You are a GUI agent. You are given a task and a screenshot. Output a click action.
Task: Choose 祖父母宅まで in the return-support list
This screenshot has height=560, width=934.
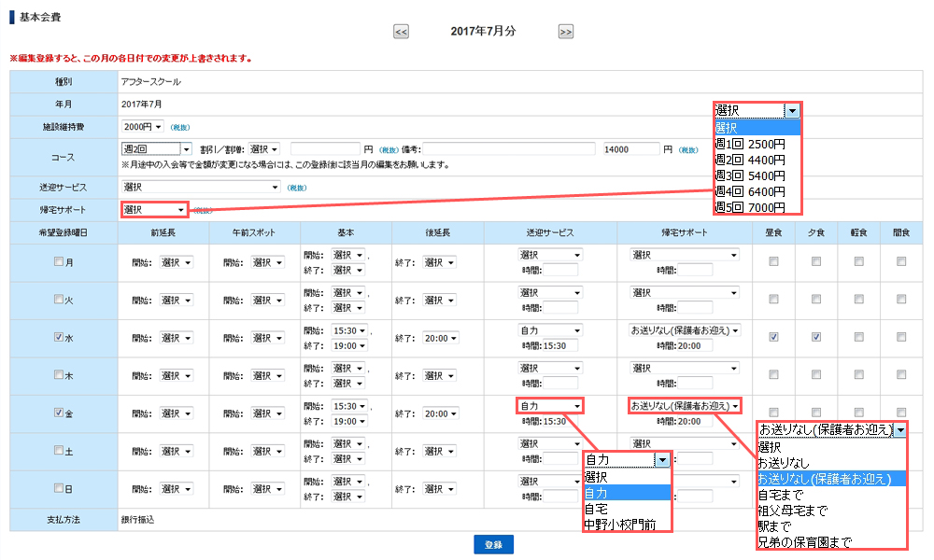(831, 511)
